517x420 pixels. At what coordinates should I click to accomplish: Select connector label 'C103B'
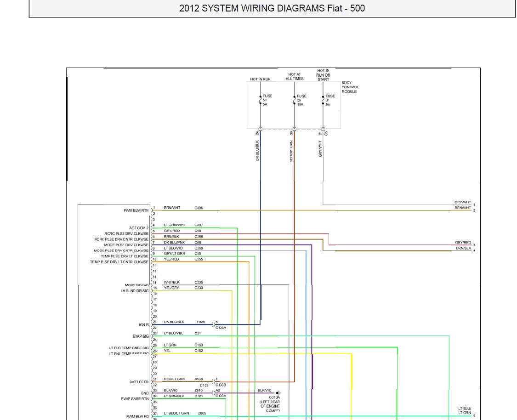221,385
